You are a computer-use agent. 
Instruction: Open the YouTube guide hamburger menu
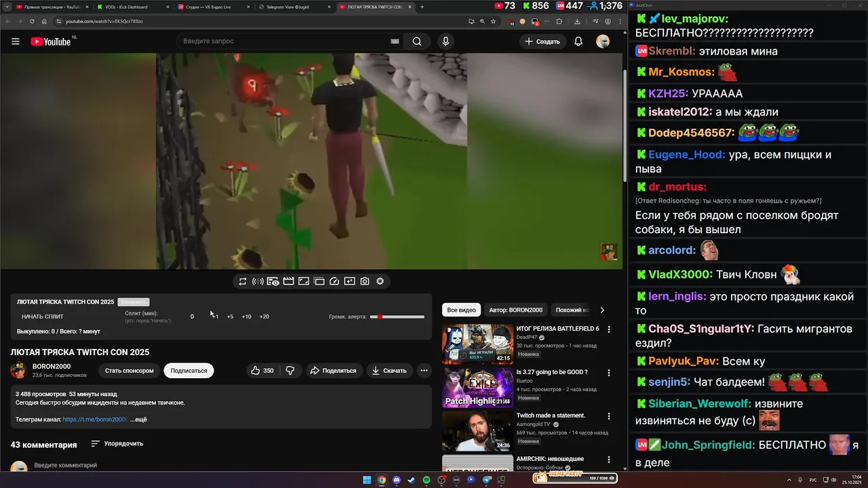click(16, 41)
